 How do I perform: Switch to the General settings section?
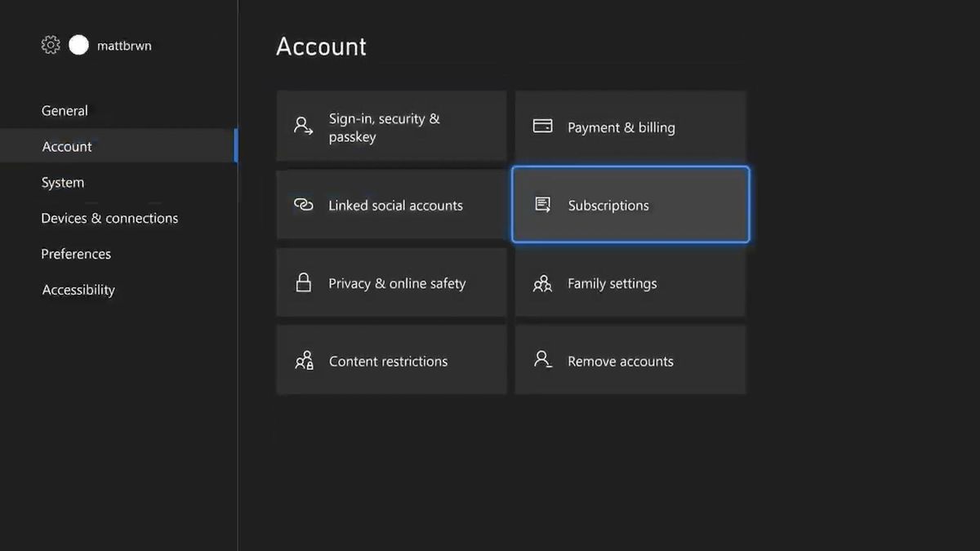65,110
